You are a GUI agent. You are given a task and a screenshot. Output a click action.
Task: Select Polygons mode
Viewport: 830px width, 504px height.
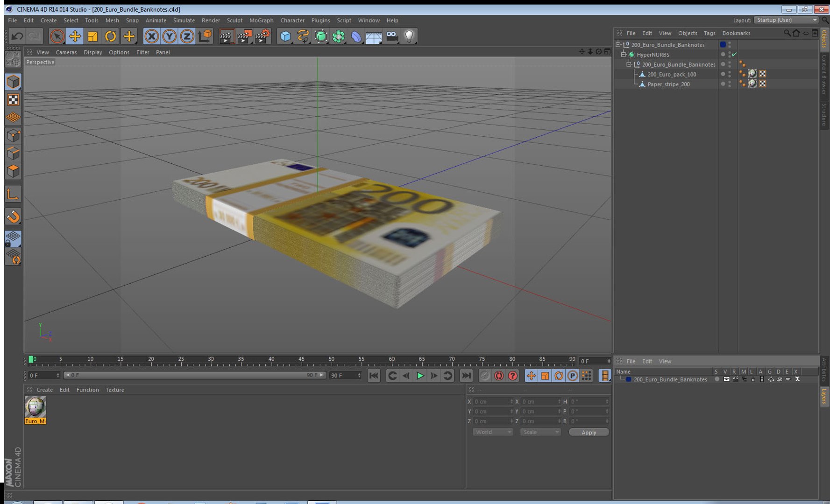[x=13, y=171]
